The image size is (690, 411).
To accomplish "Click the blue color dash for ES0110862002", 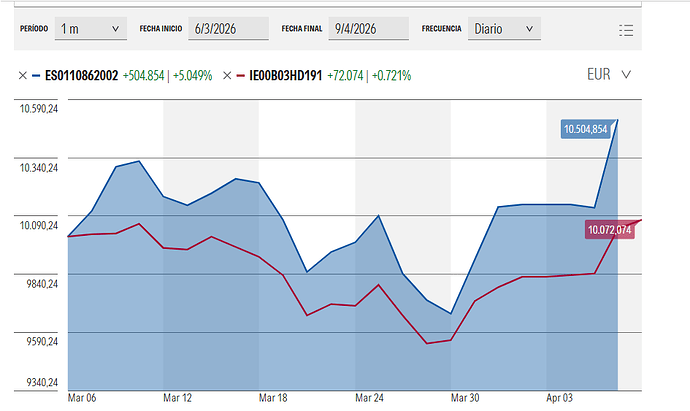I will coord(37,75).
